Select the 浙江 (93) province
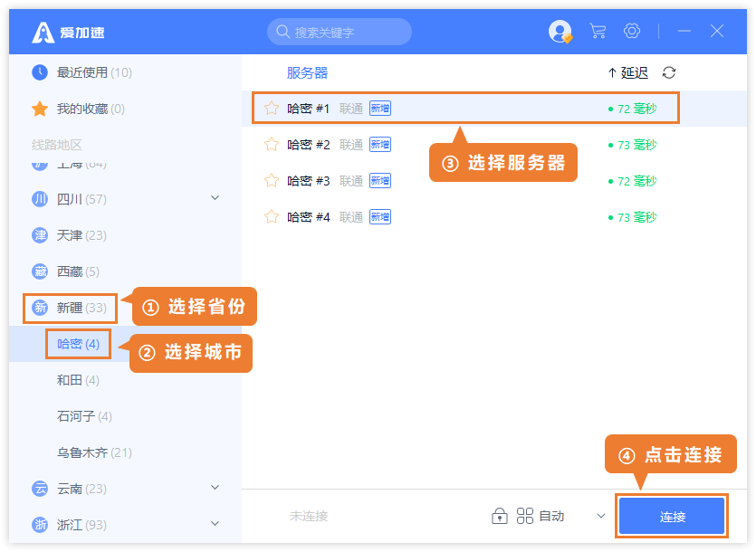The height and width of the screenshot is (552, 756). tap(82, 525)
